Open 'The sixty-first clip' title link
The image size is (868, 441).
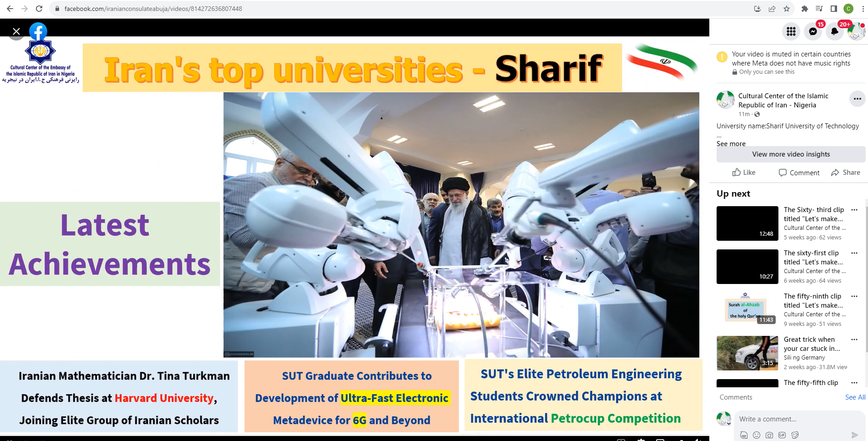pos(813,258)
